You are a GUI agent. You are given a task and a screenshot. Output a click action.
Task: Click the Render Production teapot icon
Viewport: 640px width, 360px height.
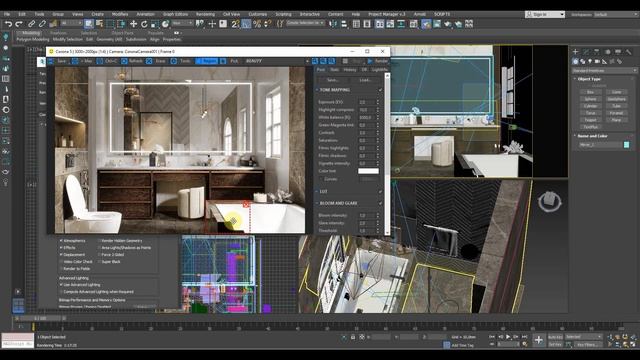(x=448, y=24)
